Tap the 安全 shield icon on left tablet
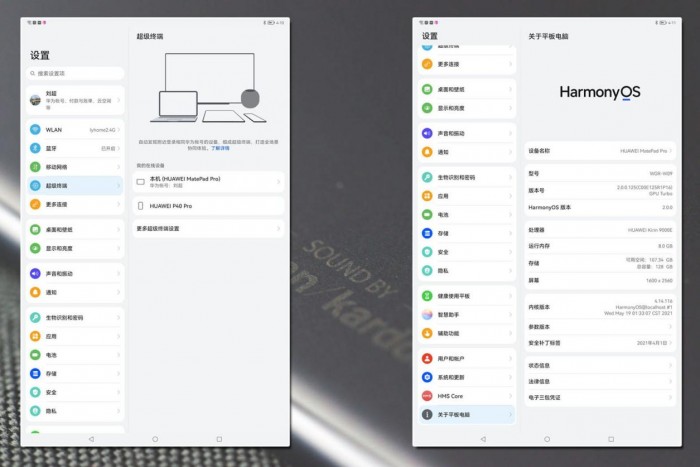Image resolution: width=700 pixels, height=467 pixels. click(35, 392)
